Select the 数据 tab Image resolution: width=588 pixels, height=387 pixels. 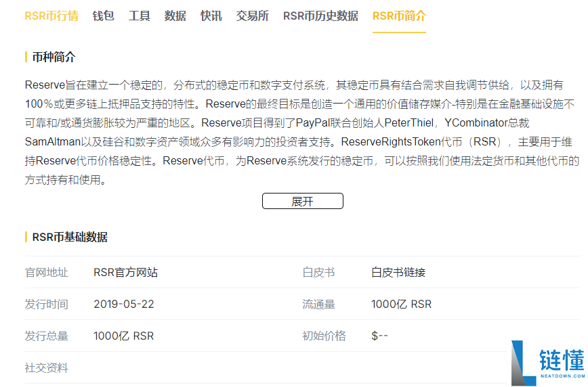point(175,16)
